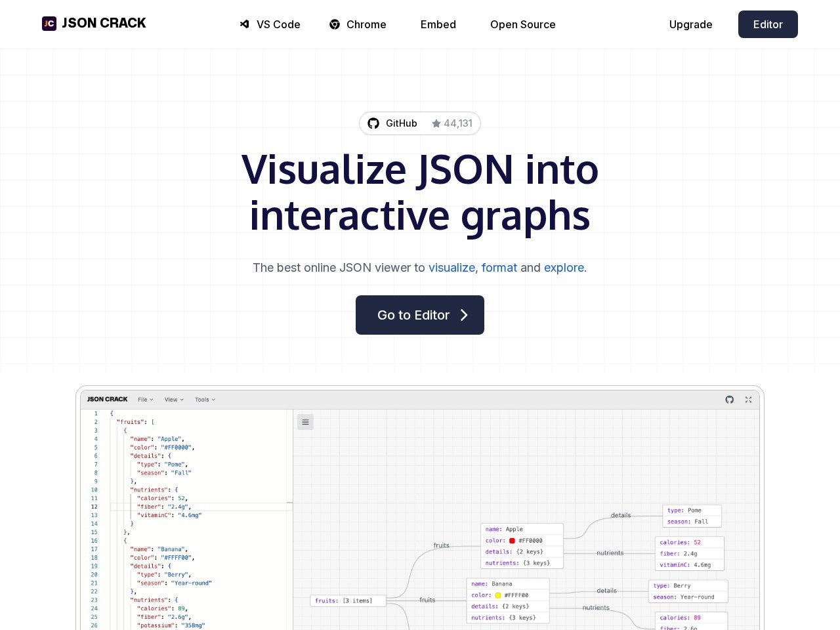Follow the 'explore' link

[x=564, y=268]
